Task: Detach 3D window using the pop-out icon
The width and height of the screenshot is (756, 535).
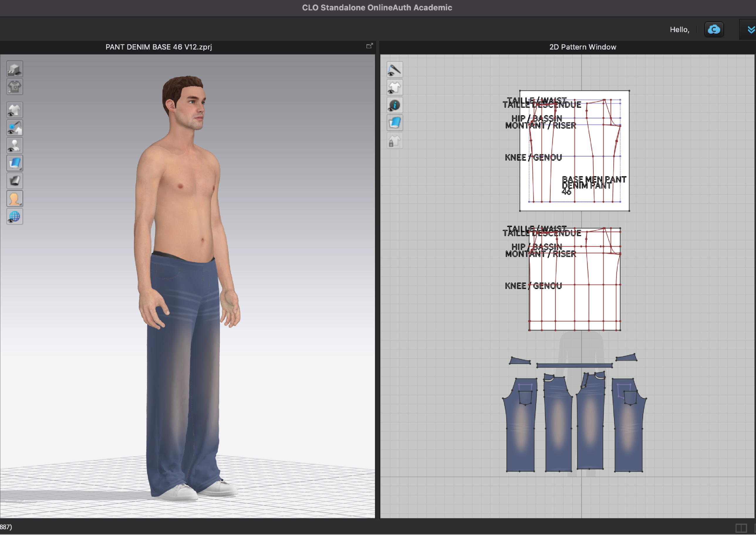Action: coord(369,46)
